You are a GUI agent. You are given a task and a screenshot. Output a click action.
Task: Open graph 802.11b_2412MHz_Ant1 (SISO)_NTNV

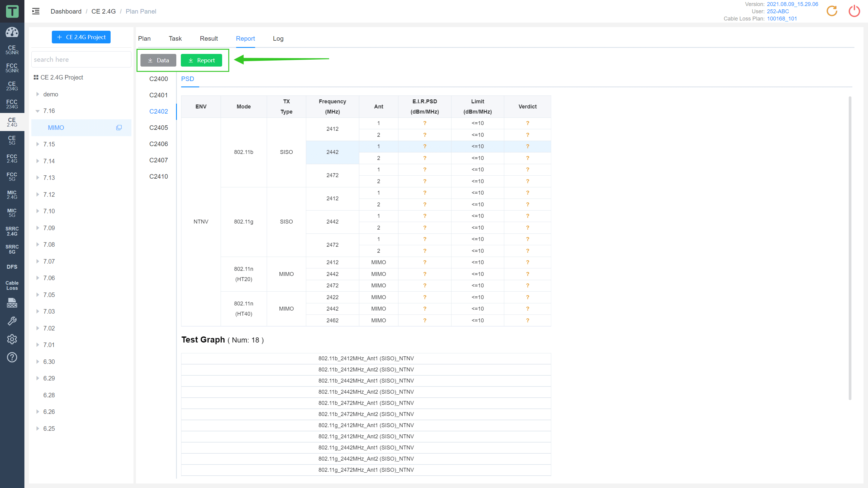(x=366, y=358)
